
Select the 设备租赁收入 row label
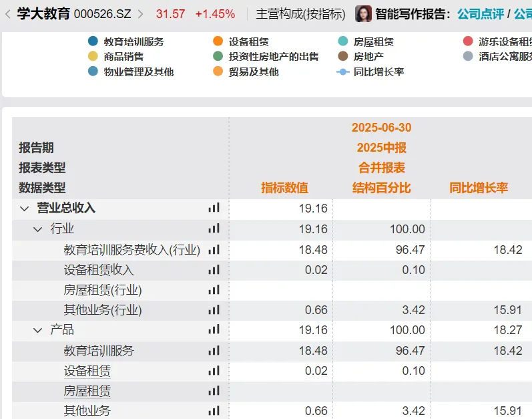coord(99,270)
